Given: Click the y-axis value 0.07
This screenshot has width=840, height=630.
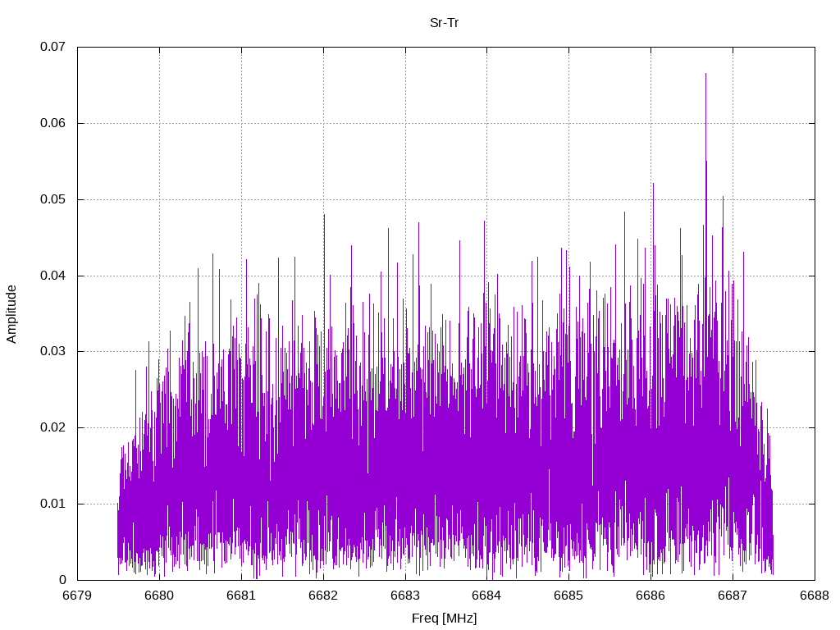Looking at the screenshot, I should point(53,47).
